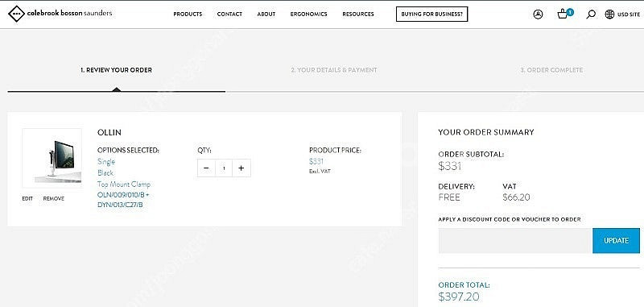The height and width of the screenshot is (307, 644).
Task: Switch region via USD Site selector
Action: [x=629, y=15]
